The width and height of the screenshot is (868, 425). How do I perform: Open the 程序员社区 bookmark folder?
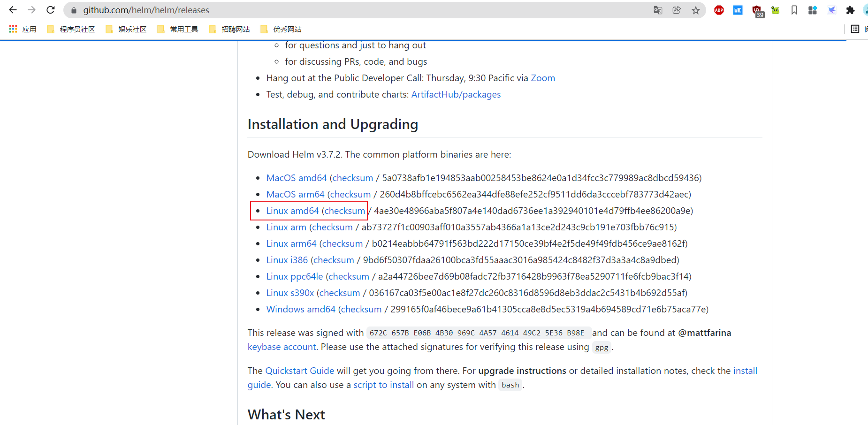tap(71, 29)
